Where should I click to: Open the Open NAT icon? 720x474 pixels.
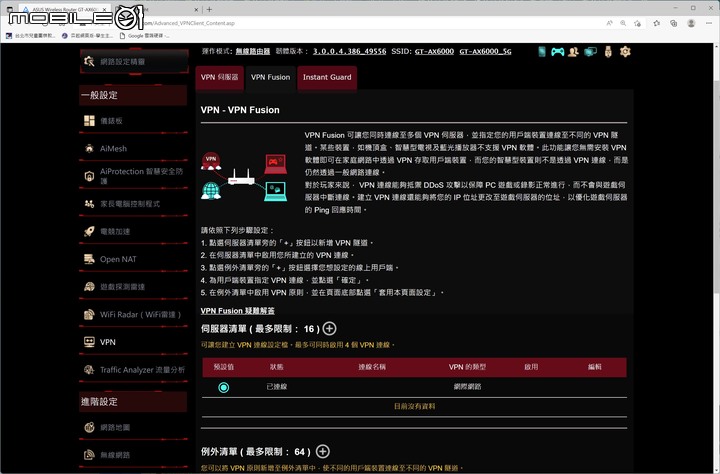(x=89, y=259)
